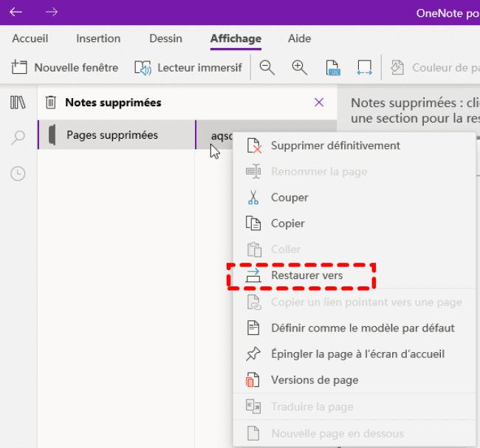Screen dimensions: 480x448
Task: Click the back arrow in title bar
Action: [16, 12]
